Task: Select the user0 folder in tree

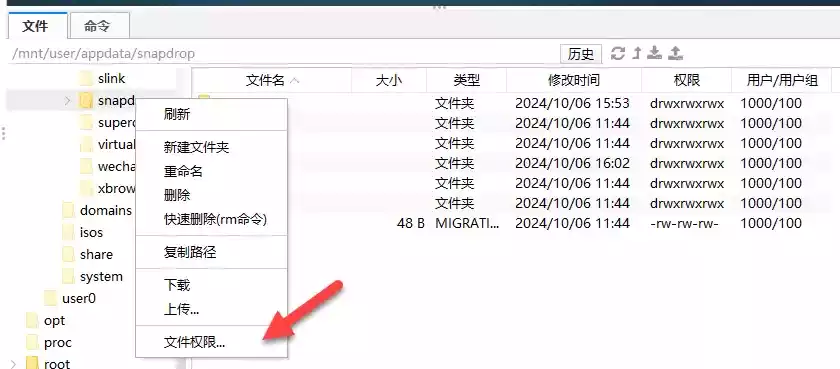Action: [79, 298]
